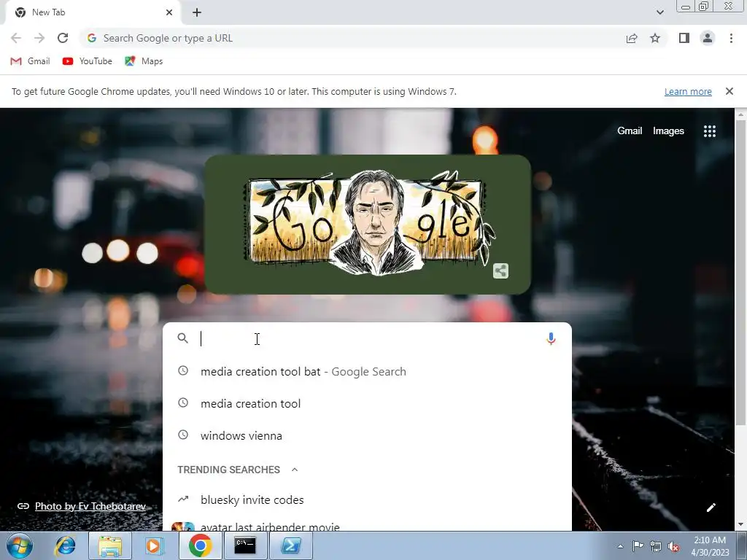The height and width of the screenshot is (560, 747).
Task: Open a new tab with plus button
Action: [197, 12]
